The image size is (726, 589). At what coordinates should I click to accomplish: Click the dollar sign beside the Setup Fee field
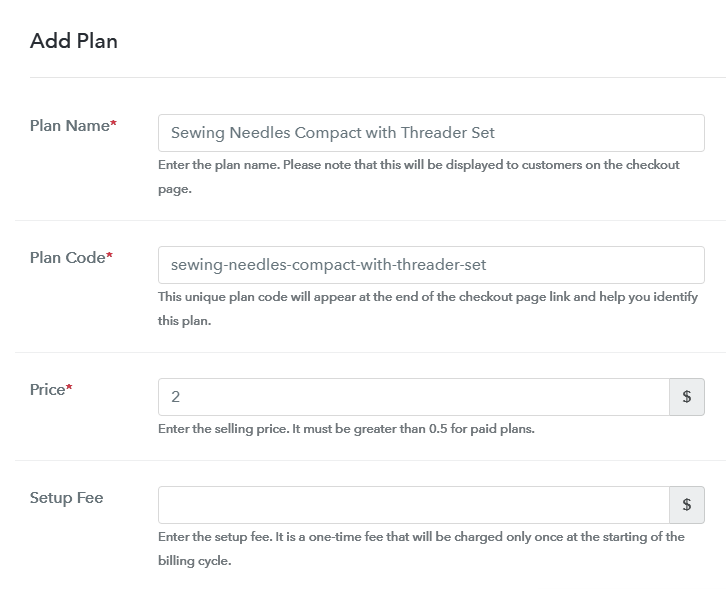pyautogui.click(x=687, y=505)
